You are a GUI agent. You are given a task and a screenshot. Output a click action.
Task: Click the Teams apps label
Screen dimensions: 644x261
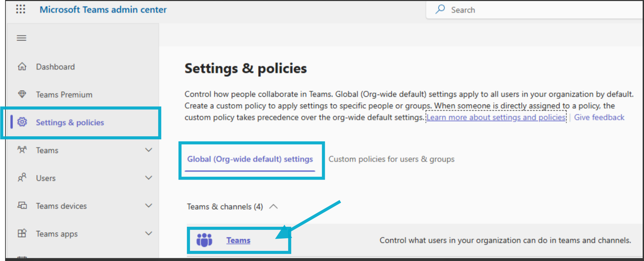[57, 234]
